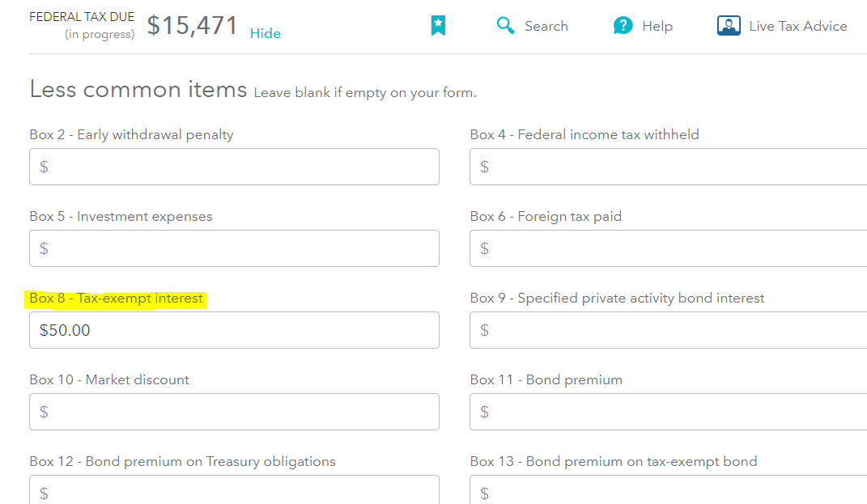Click the bookmark star icon
The width and height of the screenshot is (867, 504).
tap(438, 25)
